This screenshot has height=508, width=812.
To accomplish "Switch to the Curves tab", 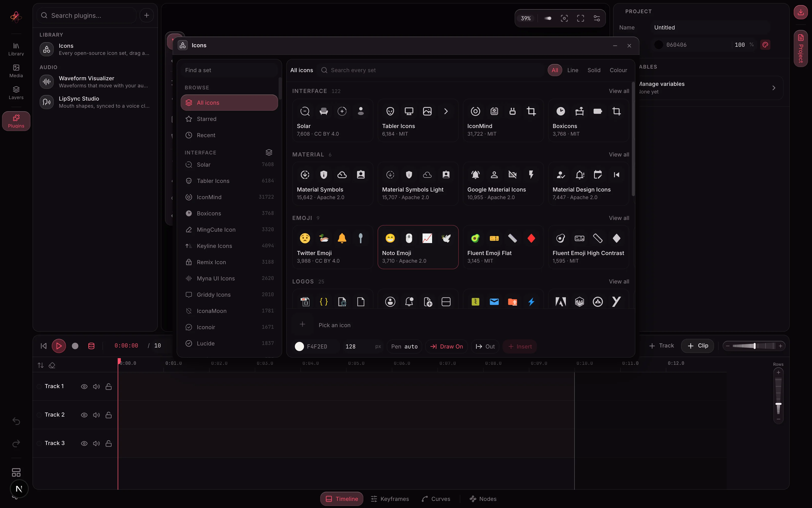I will click(436, 499).
